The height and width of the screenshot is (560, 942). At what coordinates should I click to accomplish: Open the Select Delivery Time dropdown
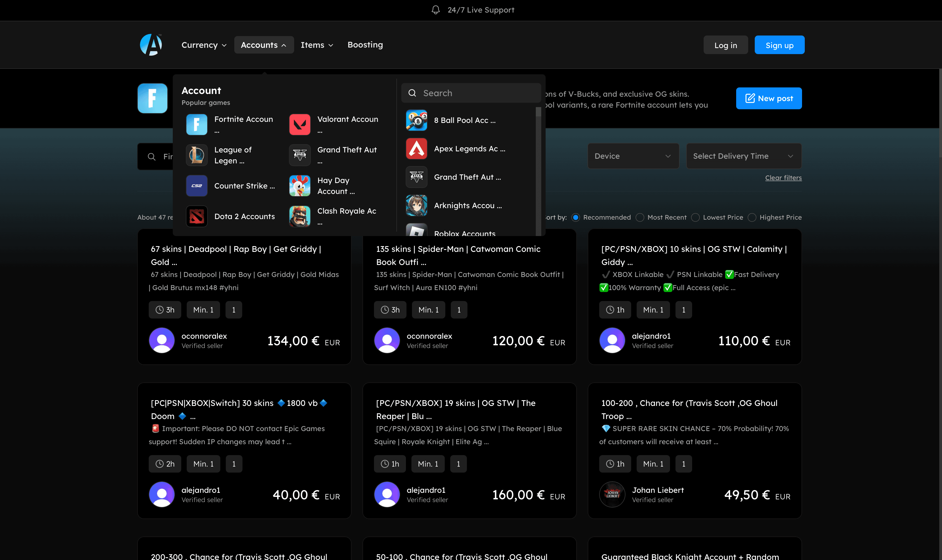(x=743, y=156)
